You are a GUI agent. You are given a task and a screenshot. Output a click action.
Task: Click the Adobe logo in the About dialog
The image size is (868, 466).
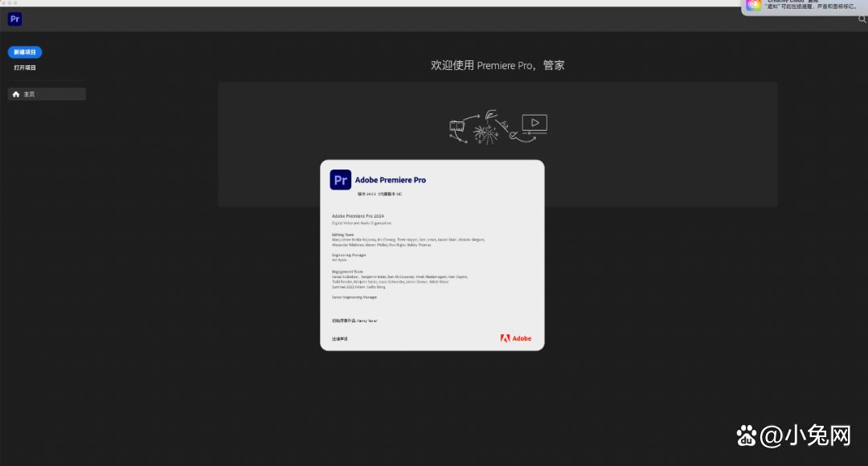point(515,338)
